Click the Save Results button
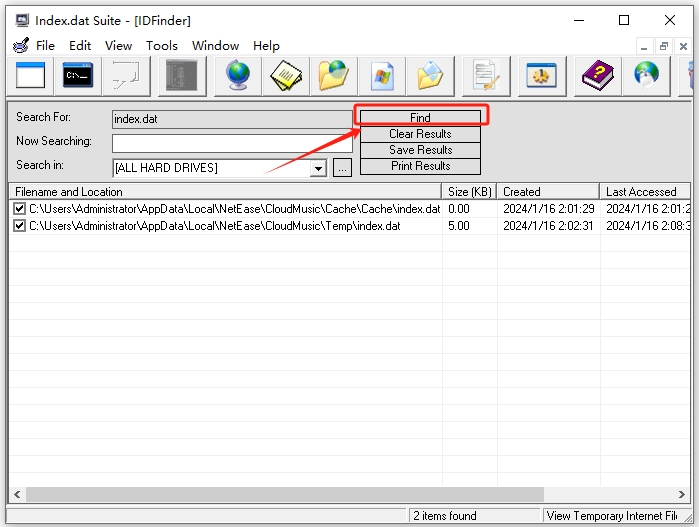The image size is (699, 527). tap(420, 150)
